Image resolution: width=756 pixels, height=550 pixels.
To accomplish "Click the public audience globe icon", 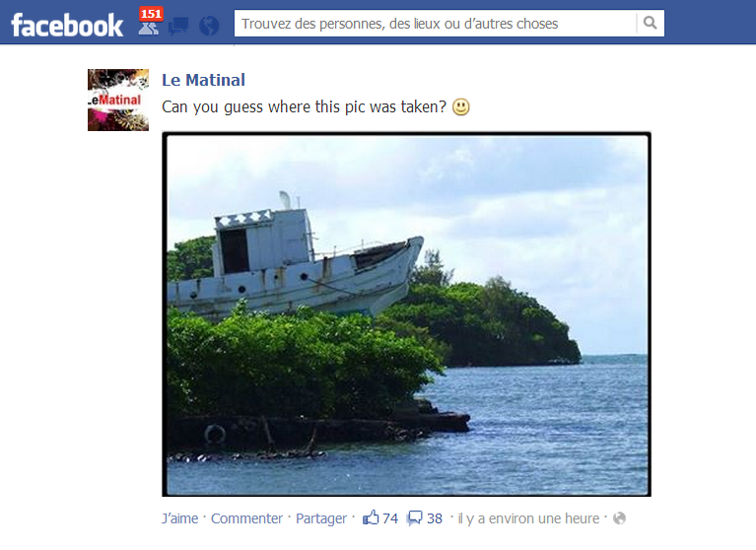I will (620, 518).
